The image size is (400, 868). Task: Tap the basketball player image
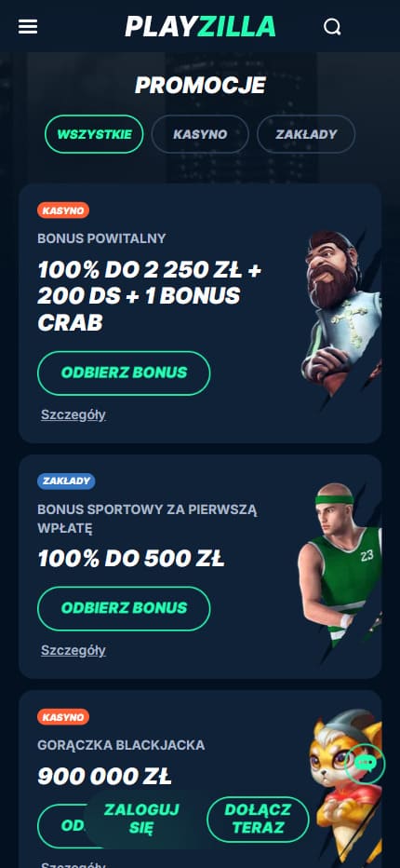340,564
